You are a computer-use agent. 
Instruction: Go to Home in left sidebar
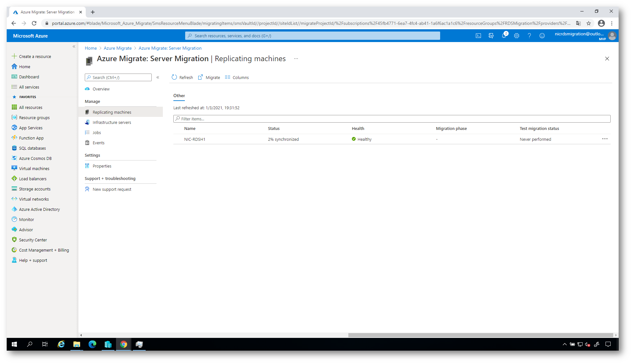coord(21,67)
